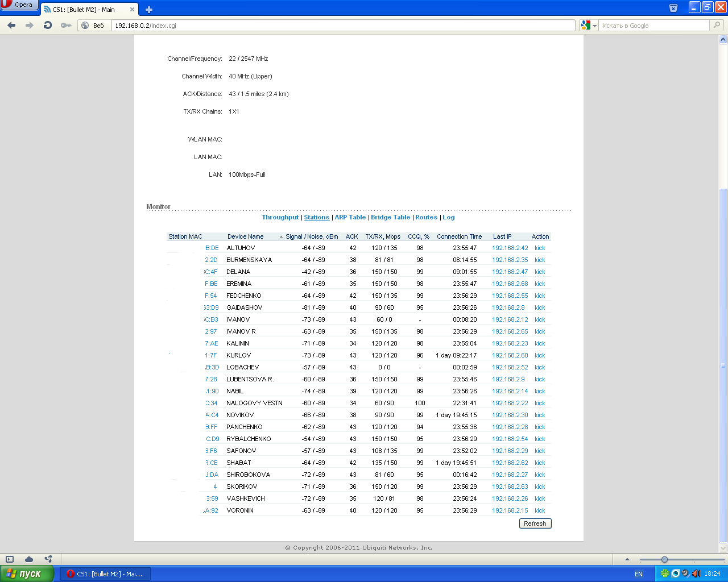Screen dimensions: 728x582
Task: Sort by the ACK column header
Action: click(x=352, y=236)
